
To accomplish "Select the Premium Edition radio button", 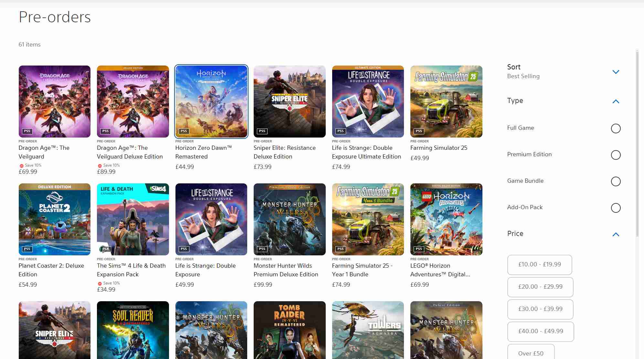I will coord(616,155).
